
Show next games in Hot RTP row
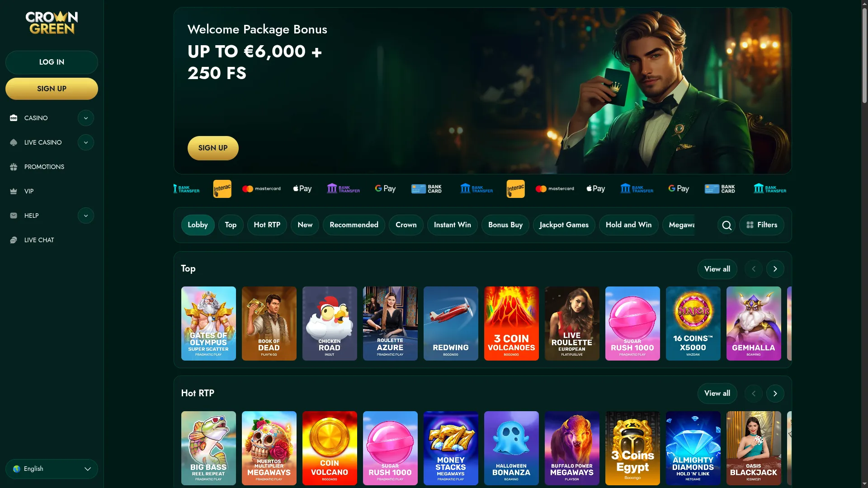[775, 394]
